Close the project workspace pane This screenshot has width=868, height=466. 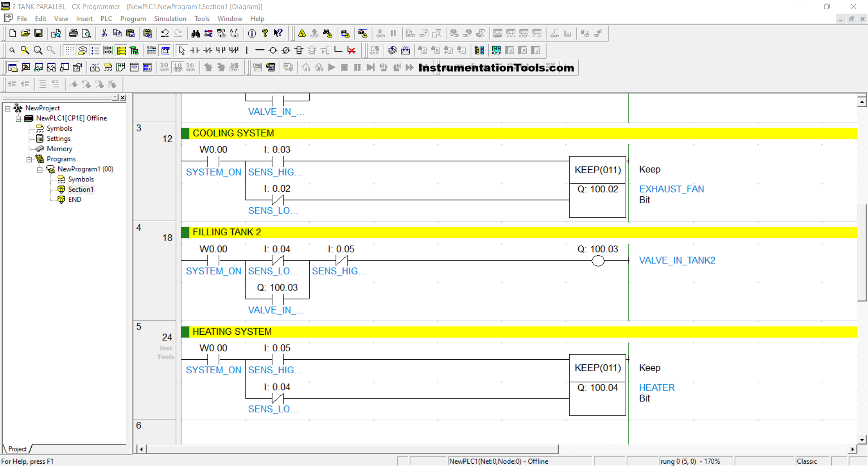point(123,98)
